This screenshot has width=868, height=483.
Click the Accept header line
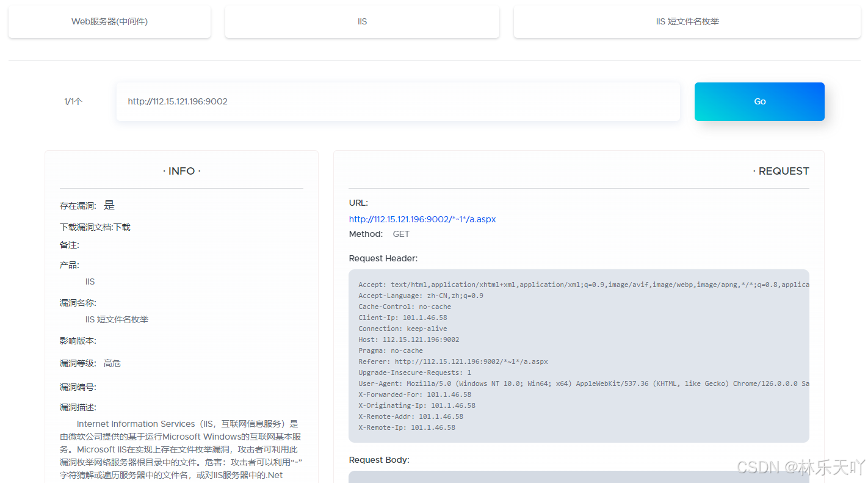(x=584, y=285)
